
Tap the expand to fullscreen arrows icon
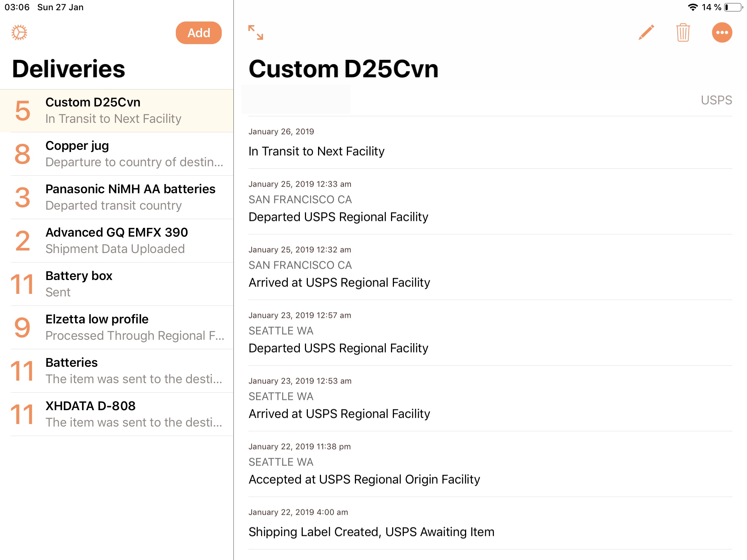255,32
